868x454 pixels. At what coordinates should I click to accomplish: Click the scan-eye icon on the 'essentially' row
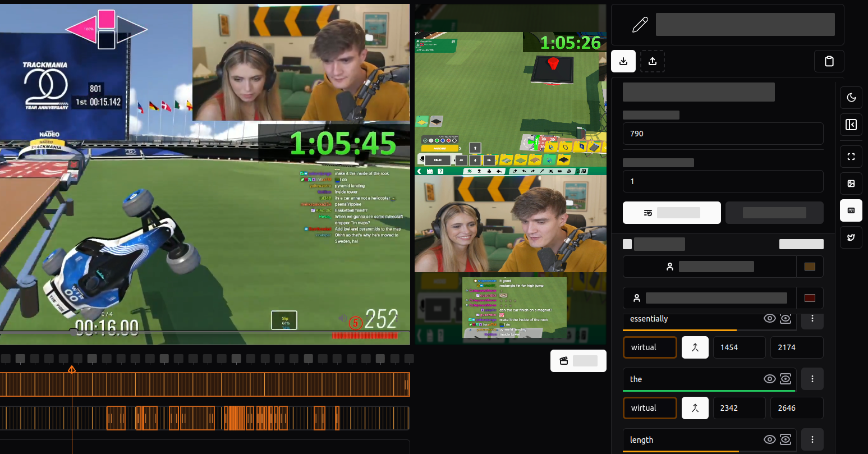point(786,319)
